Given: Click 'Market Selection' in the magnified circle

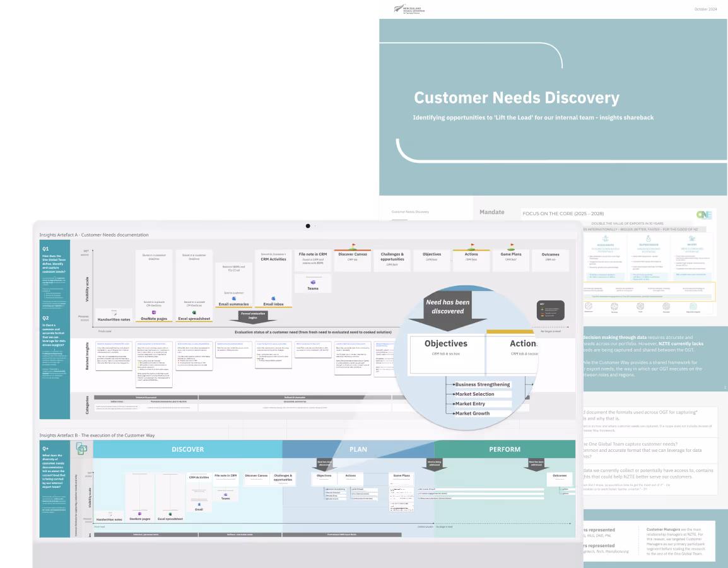Looking at the screenshot, I should (x=474, y=394).
